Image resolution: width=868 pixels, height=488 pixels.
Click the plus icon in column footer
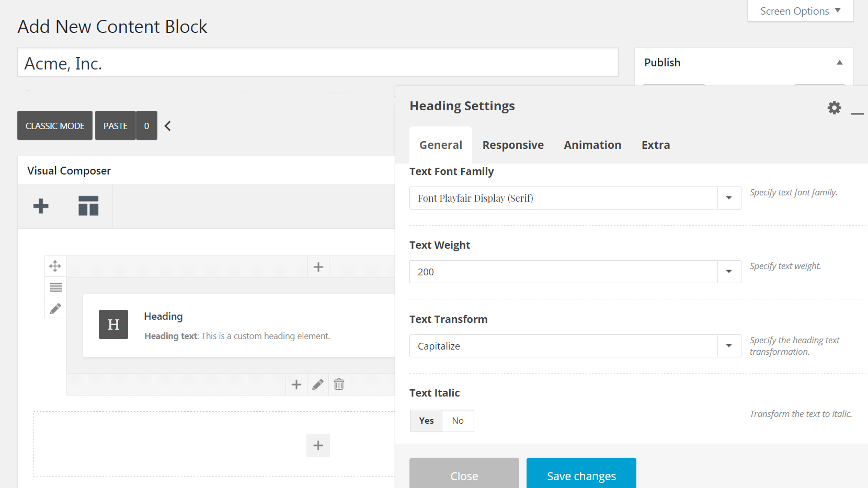pyautogui.click(x=296, y=385)
